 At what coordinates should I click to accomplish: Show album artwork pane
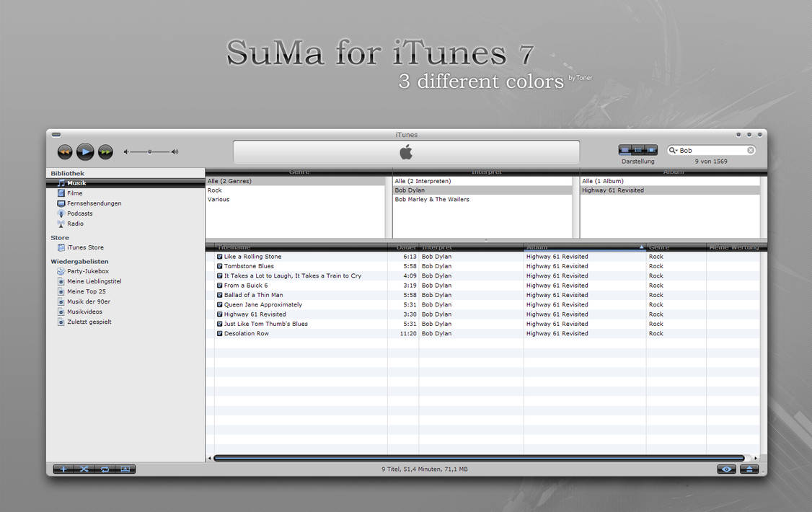124,469
